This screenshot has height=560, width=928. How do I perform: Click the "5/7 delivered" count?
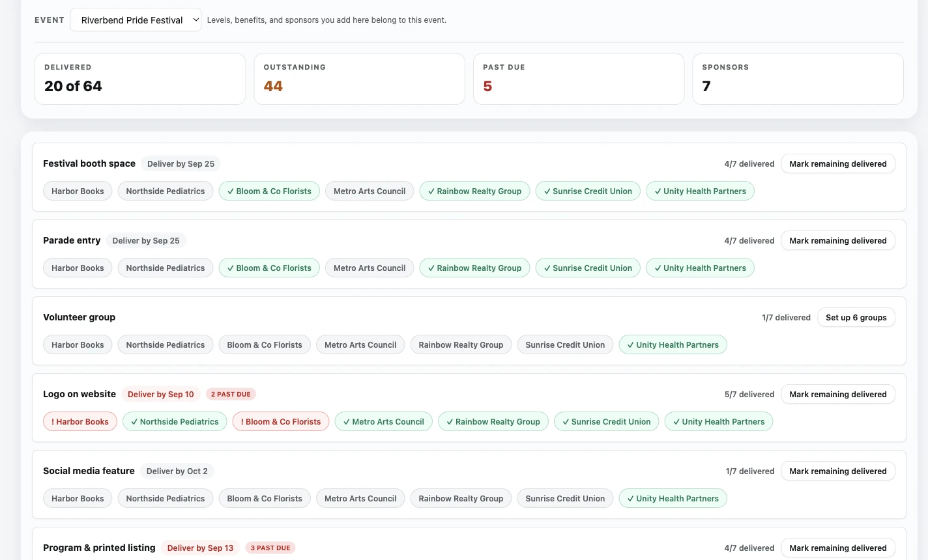(x=749, y=395)
